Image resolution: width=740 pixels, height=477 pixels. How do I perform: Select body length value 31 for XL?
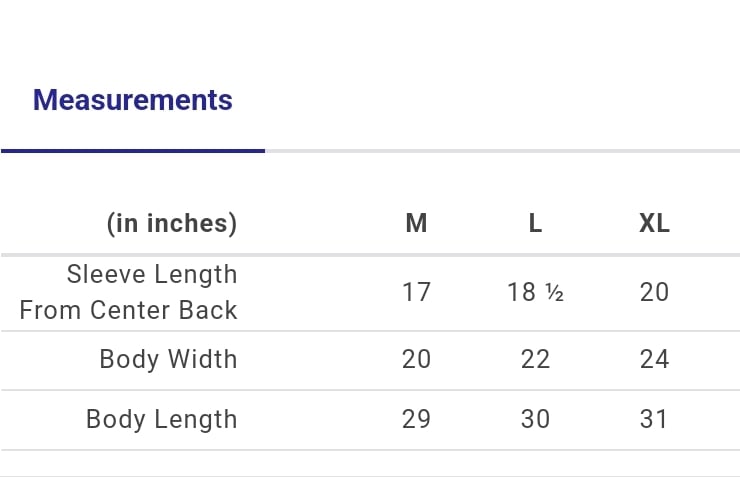[x=654, y=419]
